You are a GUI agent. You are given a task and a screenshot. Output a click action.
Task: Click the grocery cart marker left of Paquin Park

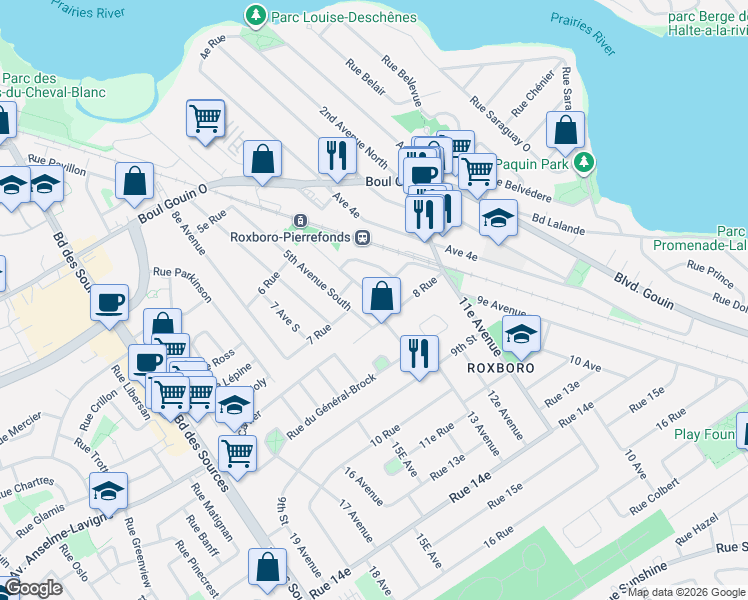point(478,173)
